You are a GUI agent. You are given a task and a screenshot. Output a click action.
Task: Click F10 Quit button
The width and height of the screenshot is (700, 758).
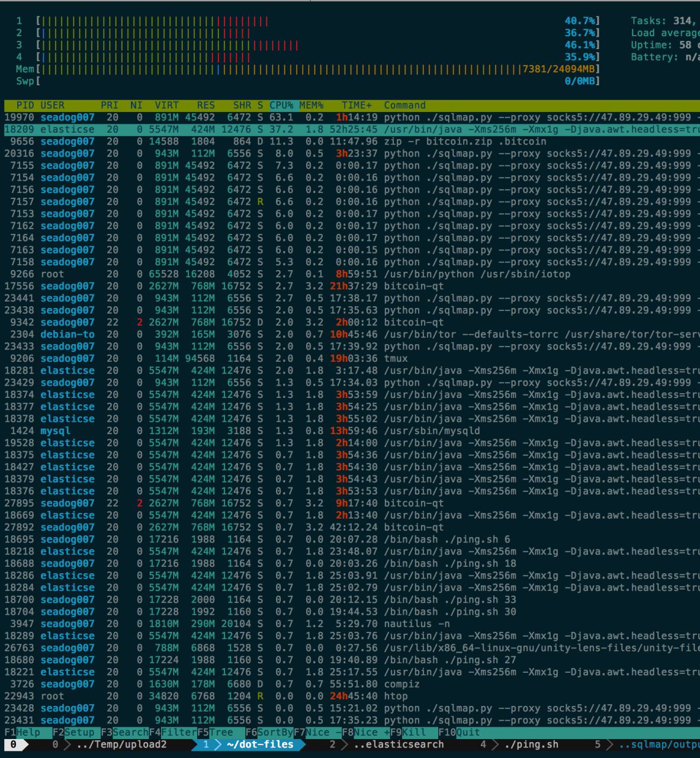[x=459, y=732]
